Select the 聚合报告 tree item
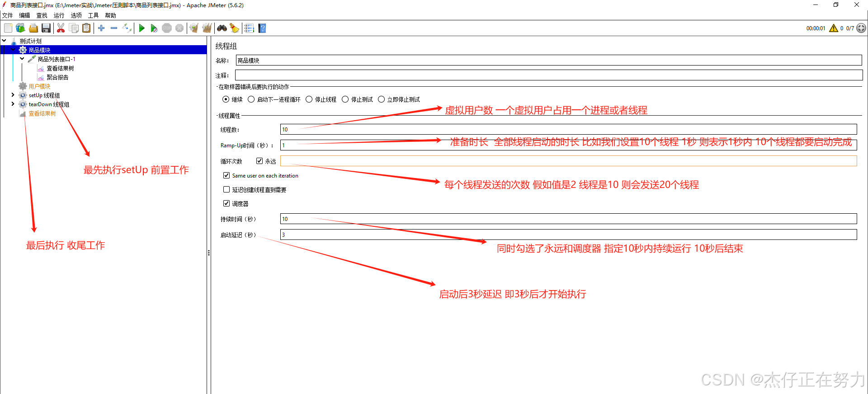The height and width of the screenshot is (394, 868). coord(57,77)
